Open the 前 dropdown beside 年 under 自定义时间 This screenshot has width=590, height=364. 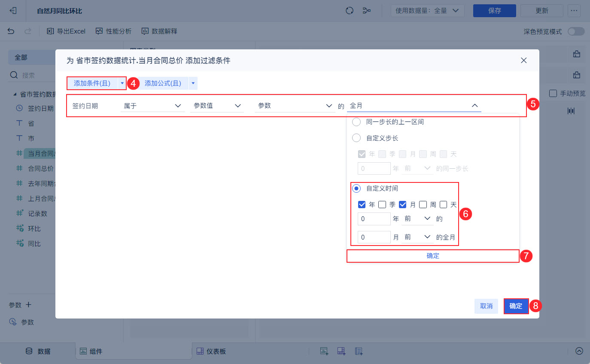417,218
